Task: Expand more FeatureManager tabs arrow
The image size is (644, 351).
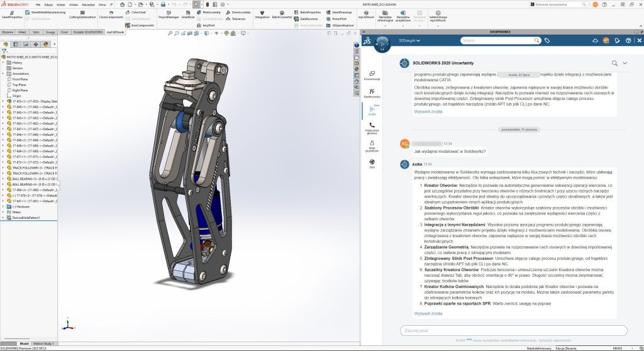Action: tap(54, 44)
